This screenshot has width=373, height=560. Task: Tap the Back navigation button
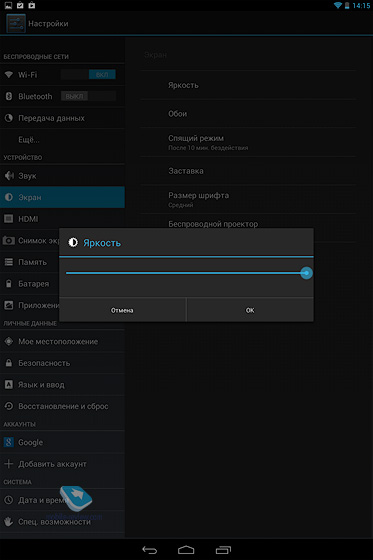[149, 550]
